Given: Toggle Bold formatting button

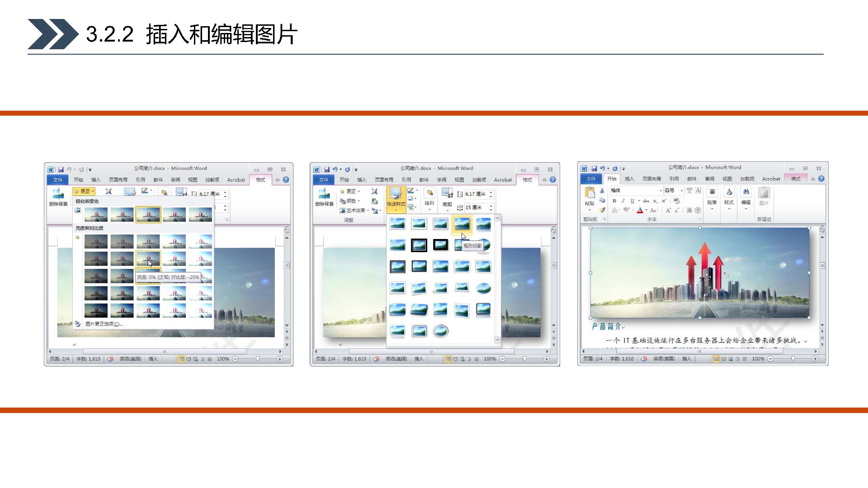Looking at the screenshot, I should 614,201.
